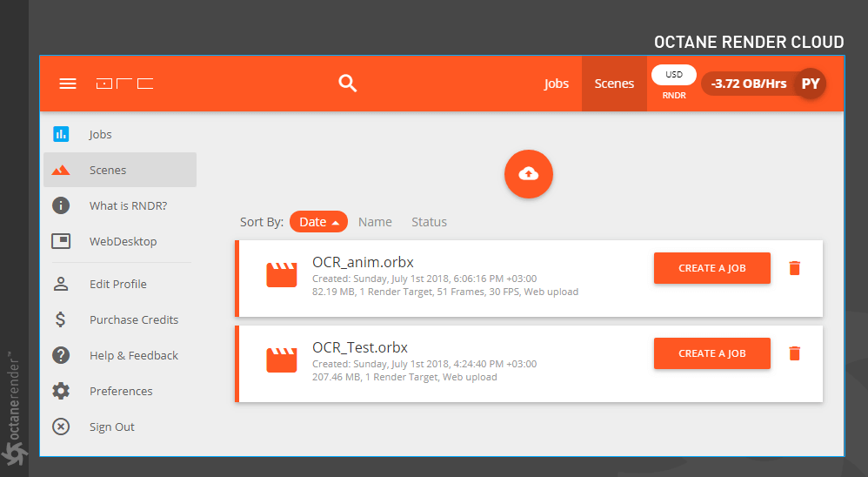The height and width of the screenshot is (477, 868).
Task: Open search with the magnifier icon
Action: coord(348,83)
